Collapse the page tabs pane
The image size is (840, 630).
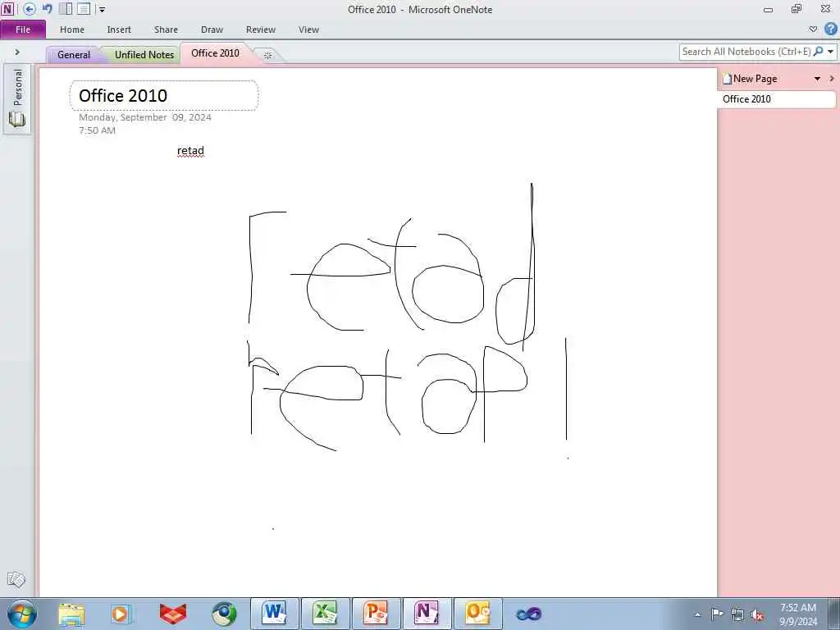click(832, 79)
